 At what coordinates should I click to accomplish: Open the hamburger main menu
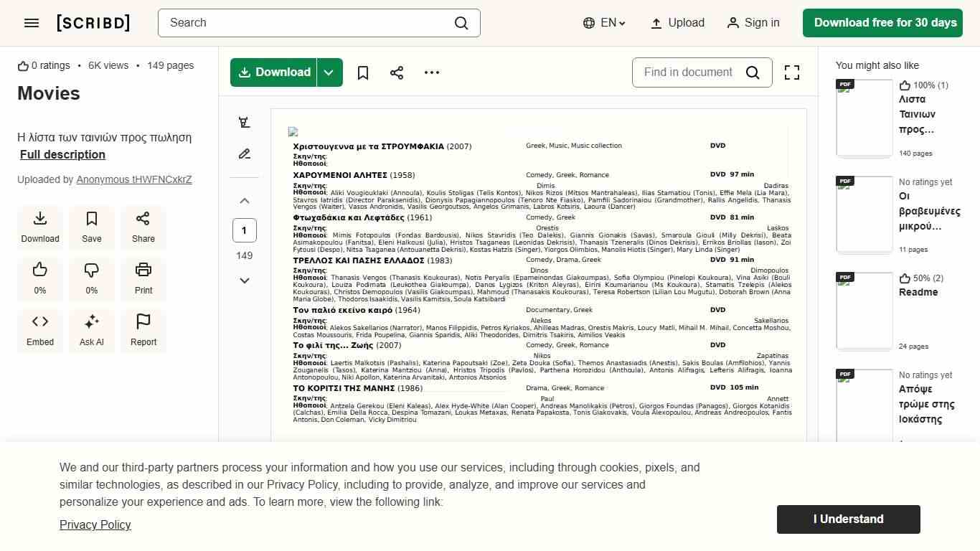tap(32, 23)
